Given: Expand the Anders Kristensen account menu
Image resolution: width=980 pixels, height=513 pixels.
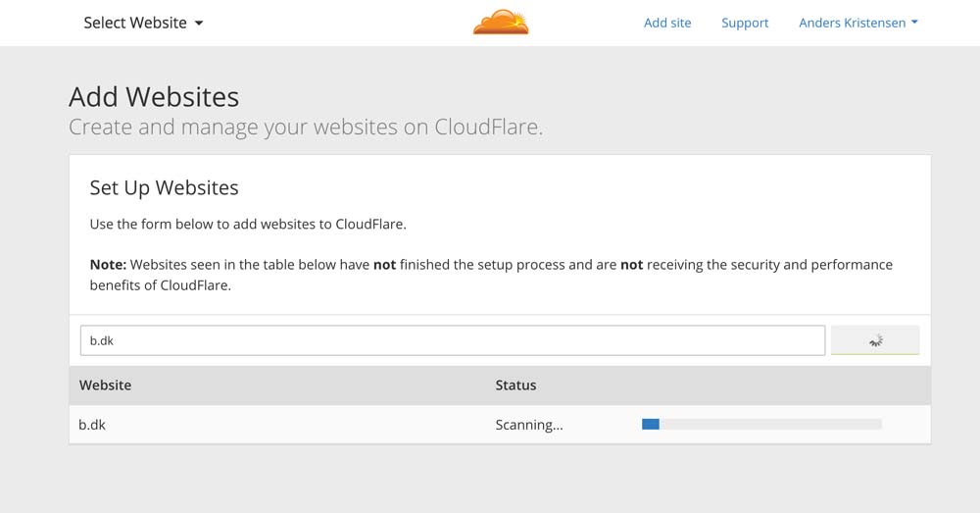Looking at the screenshot, I should click(x=857, y=23).
